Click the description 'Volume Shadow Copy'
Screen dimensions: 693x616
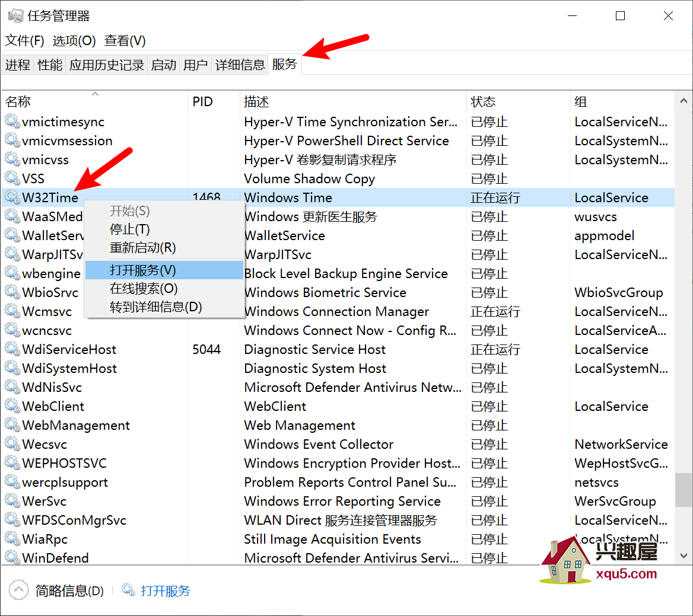(x=309, y=178)
